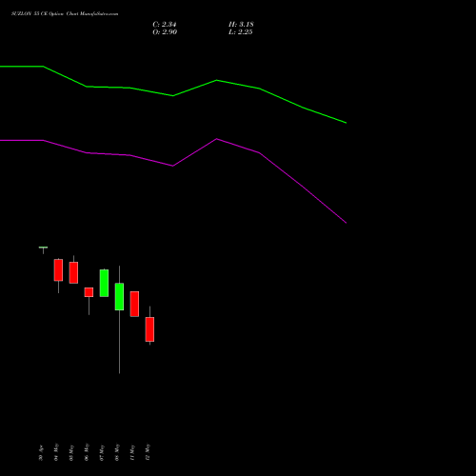Click the green long-wick candle above 08 May
The height and width of the screenshot is (476, 476).
coord(119,297)
